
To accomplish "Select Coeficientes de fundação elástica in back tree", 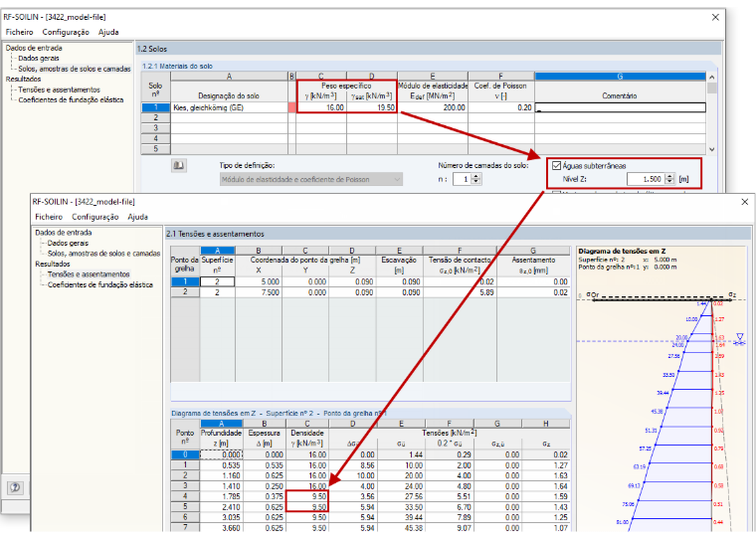I will click(x=71, y=99).
